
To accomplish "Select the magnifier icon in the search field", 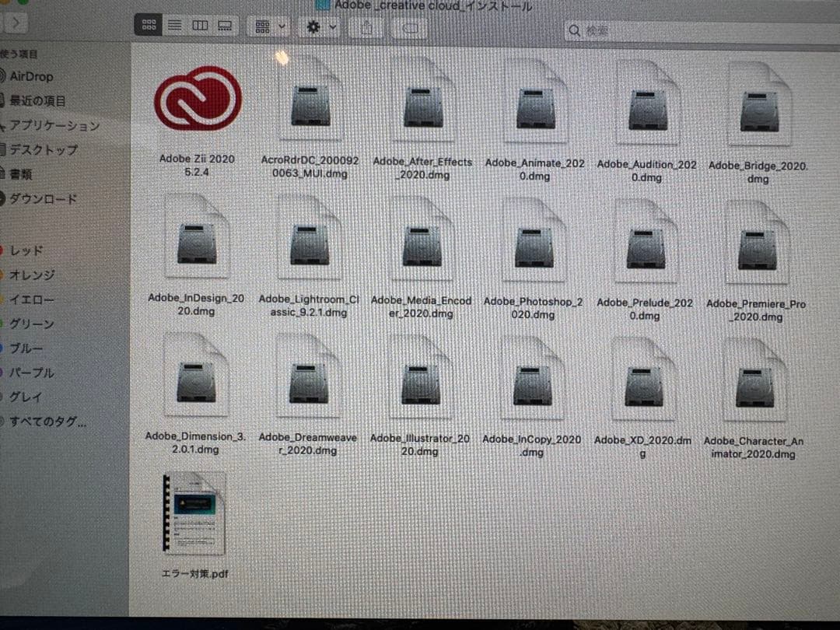I will (x=574, y=30).
